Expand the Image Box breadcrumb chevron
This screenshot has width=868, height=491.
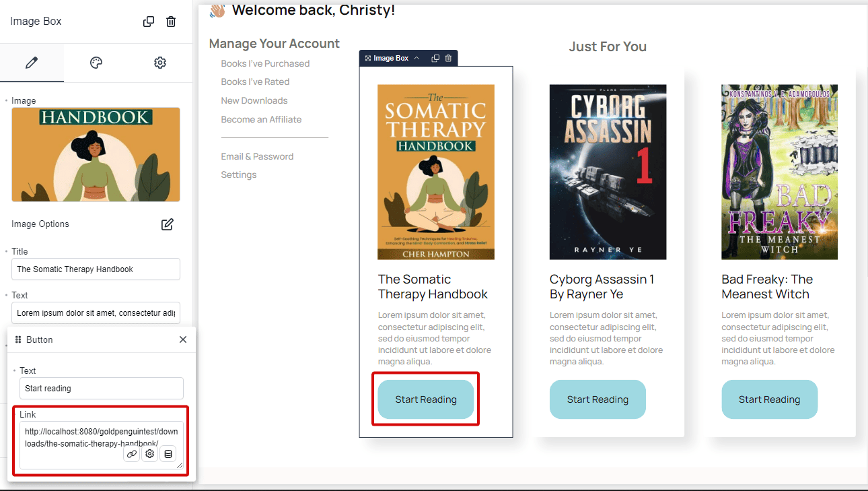coord(417,59)
